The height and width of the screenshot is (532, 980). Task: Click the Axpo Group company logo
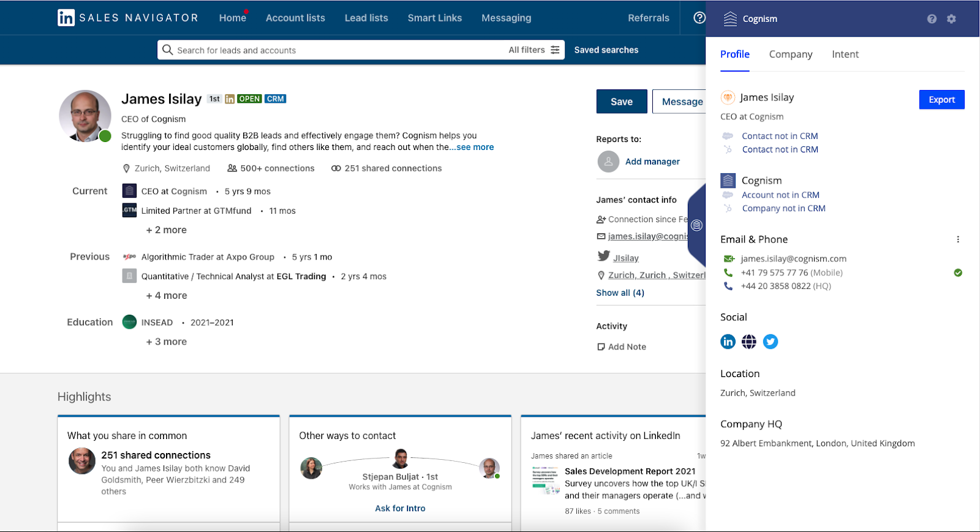[x=129, y=257]
